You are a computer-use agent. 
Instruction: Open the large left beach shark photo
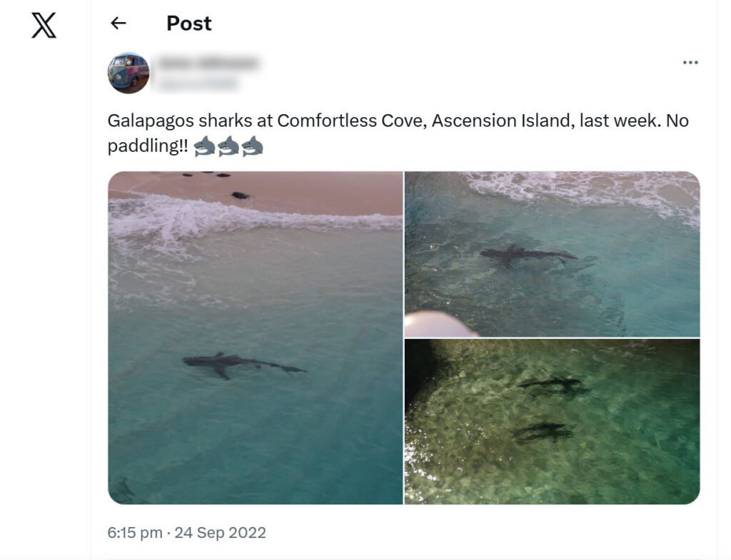255,428
